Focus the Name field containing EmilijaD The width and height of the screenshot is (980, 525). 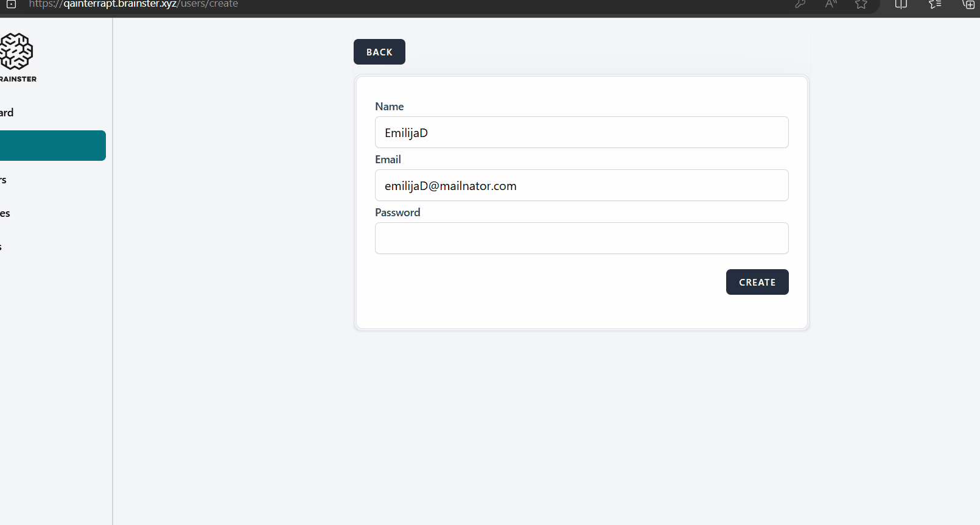pyautogui.click(x=581, y=132)
